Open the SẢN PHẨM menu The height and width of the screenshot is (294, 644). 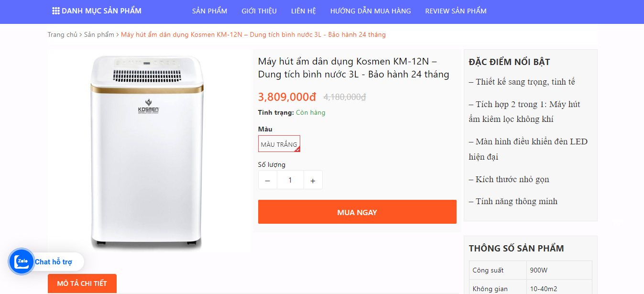coord(209,11)
